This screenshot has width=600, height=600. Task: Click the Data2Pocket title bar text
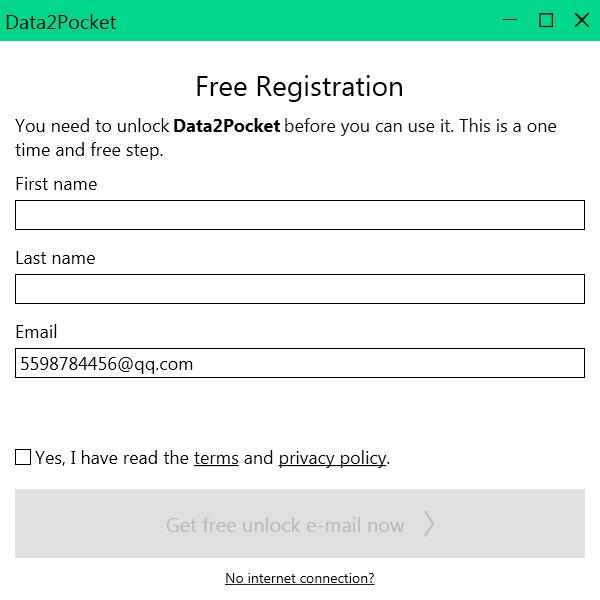[x=60, y=21]
